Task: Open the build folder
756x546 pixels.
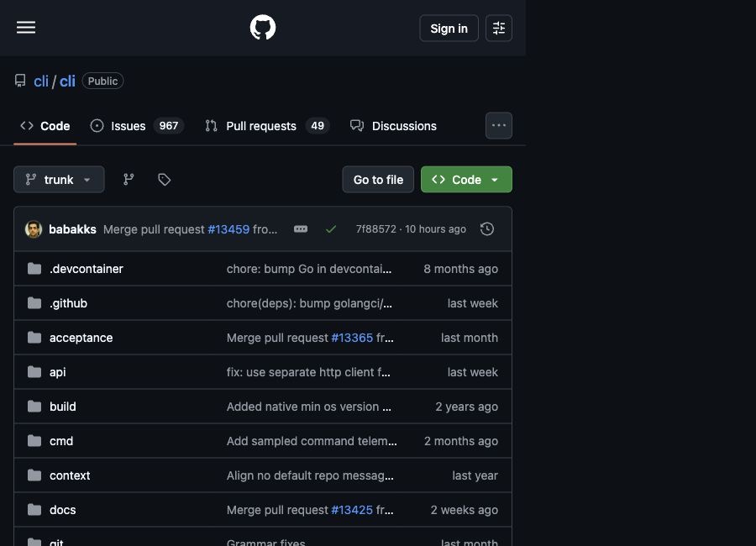Action: pos(63,407)
